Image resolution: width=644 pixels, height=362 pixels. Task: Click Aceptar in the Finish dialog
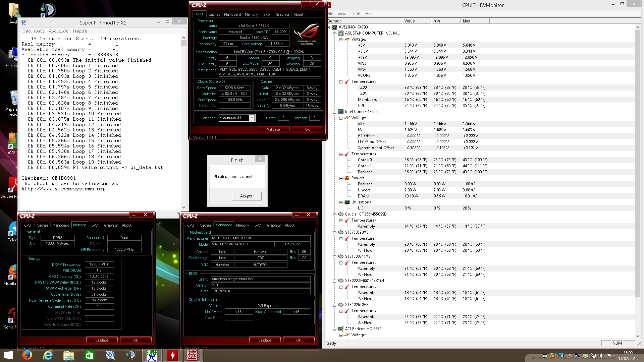247,196
